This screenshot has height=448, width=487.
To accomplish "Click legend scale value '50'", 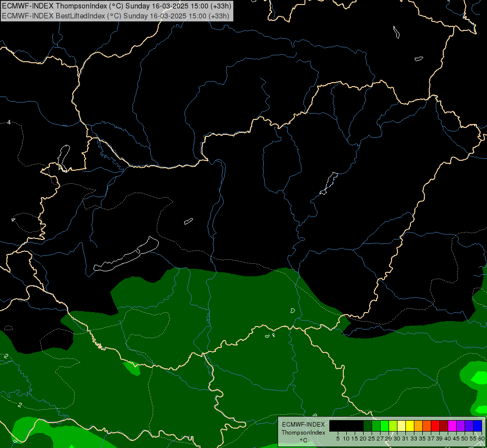I will click(465, 439).
